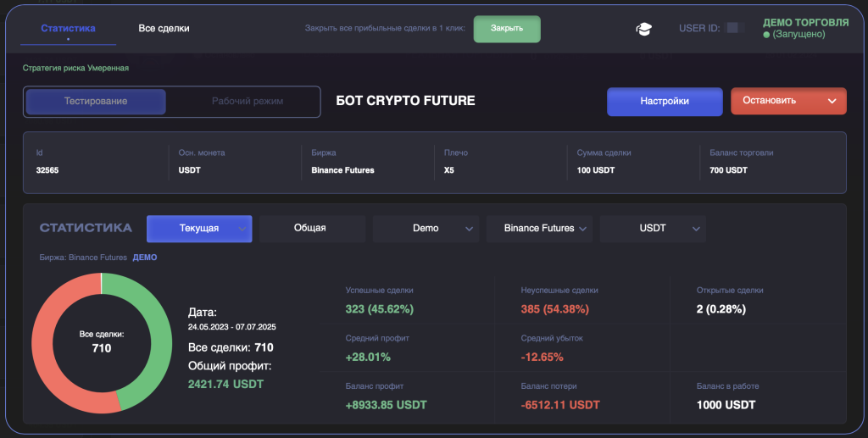Click the arrow on the Текущая button

(x=243, y=229)
